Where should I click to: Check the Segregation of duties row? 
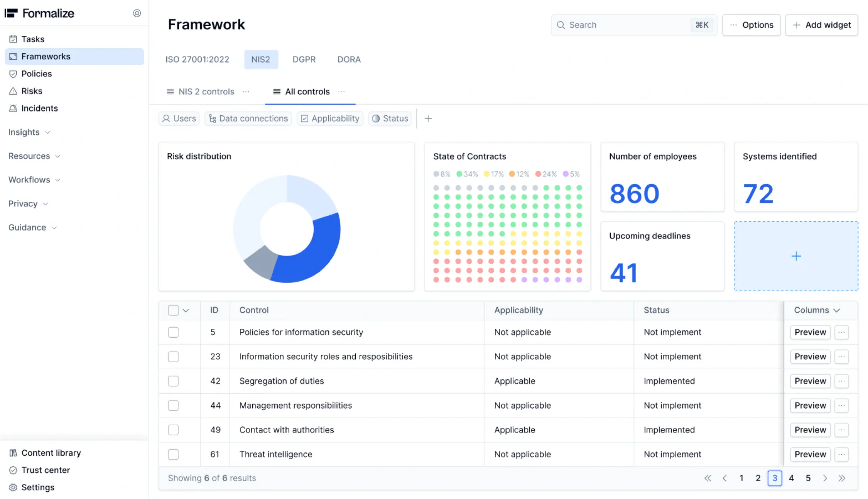[173, 381]
